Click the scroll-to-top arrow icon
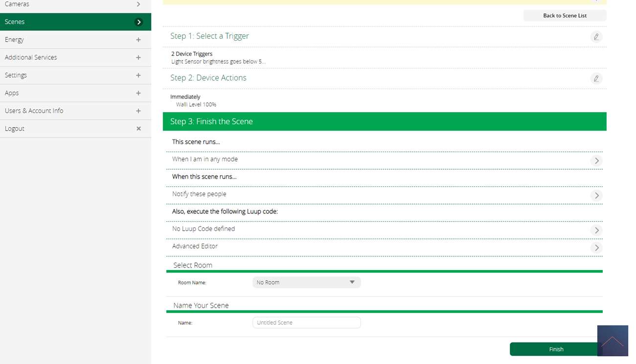Viewport: 636px width, 364px height. pyautogui.click(x=613, y=341)
